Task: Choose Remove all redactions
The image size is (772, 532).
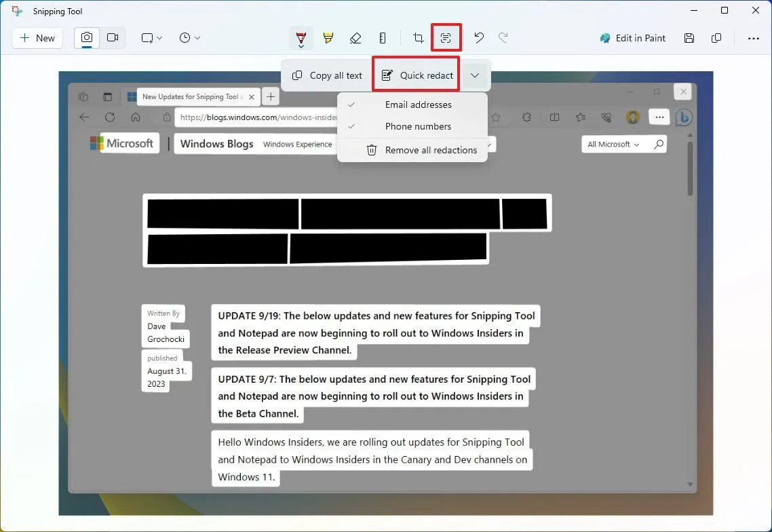Action: coord(412,150)
